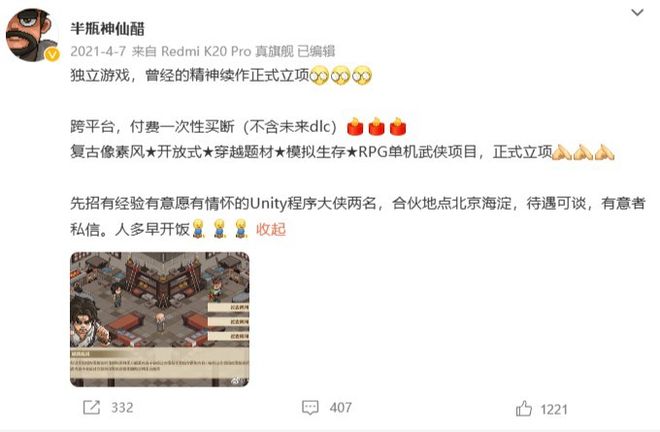Click the repost count 332
The width and height of the screenshot is (660, 432).
[122, 408]
